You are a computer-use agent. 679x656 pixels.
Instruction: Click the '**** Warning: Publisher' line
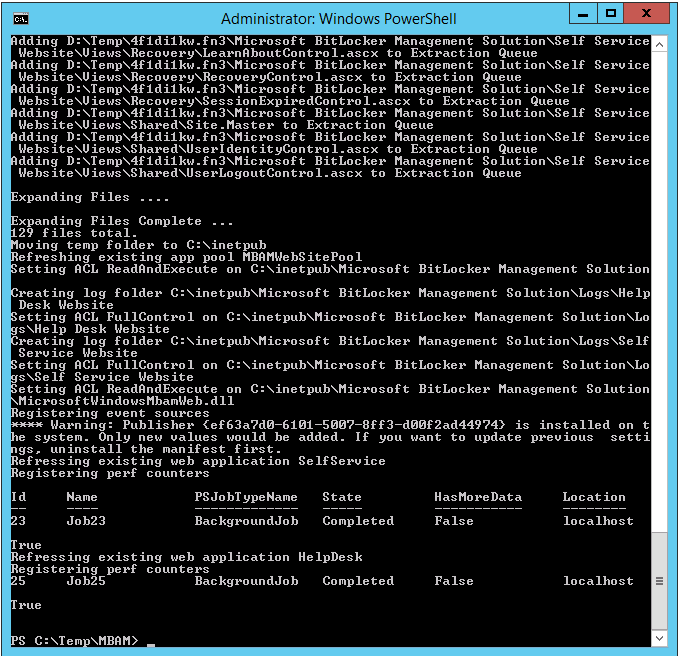pos(330,425)
